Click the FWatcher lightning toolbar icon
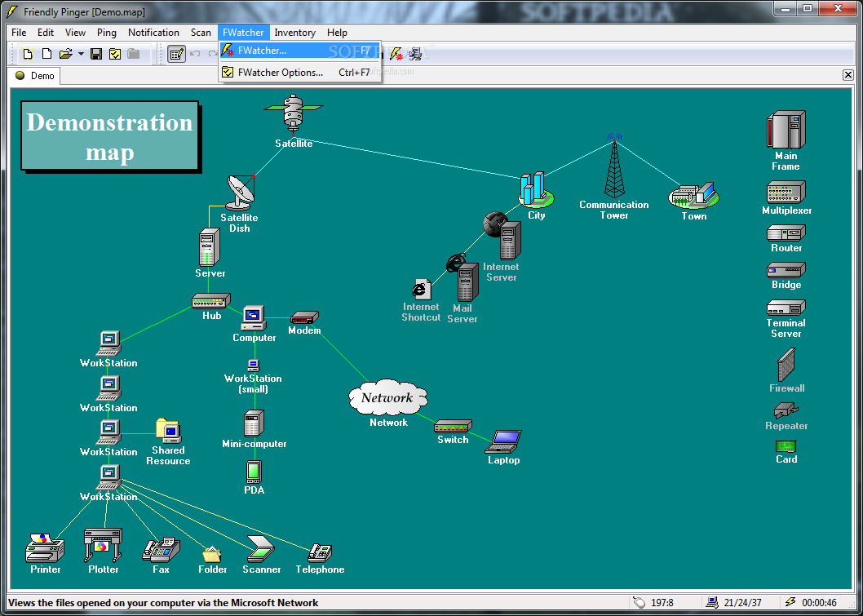This screenshot has width=863, height=616. [x=396, y=54]
